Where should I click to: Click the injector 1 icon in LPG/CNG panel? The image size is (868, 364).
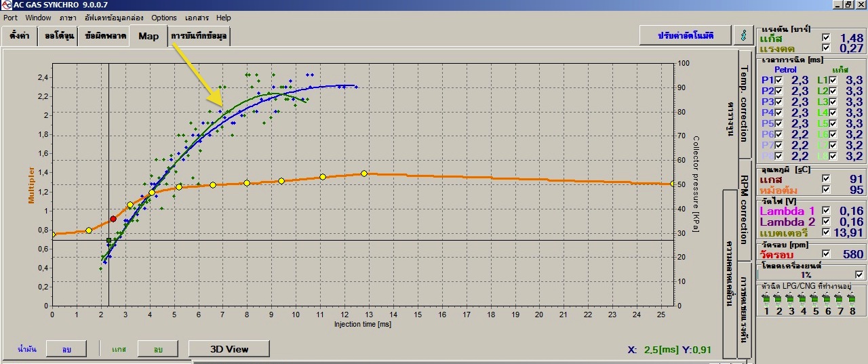[766, 299]
